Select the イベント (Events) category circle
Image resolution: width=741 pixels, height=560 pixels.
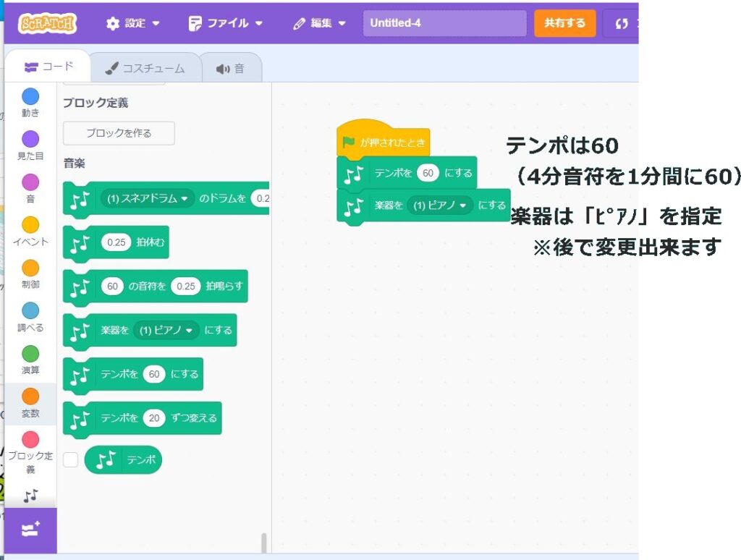pyautogui.click(x=30, y=225)
